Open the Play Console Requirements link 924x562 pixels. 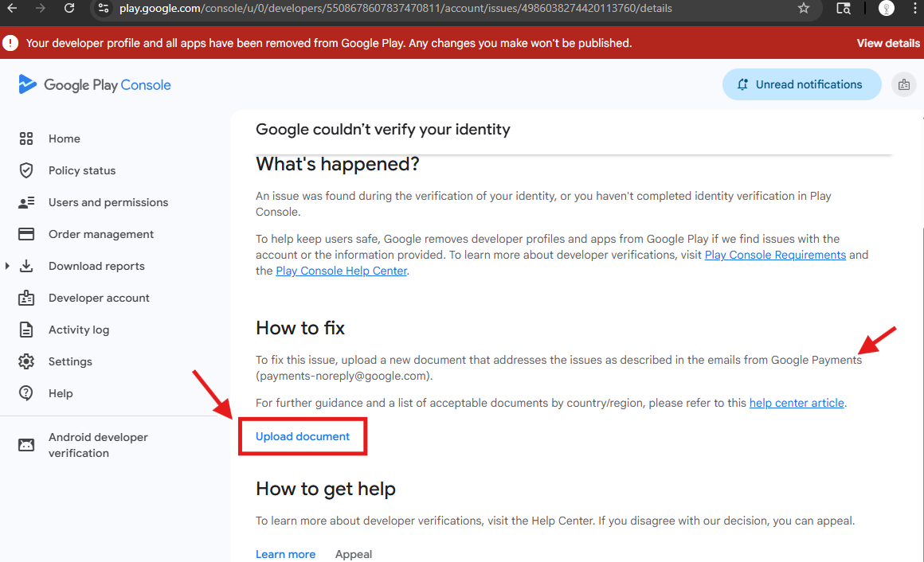click(x=775, y=255)
